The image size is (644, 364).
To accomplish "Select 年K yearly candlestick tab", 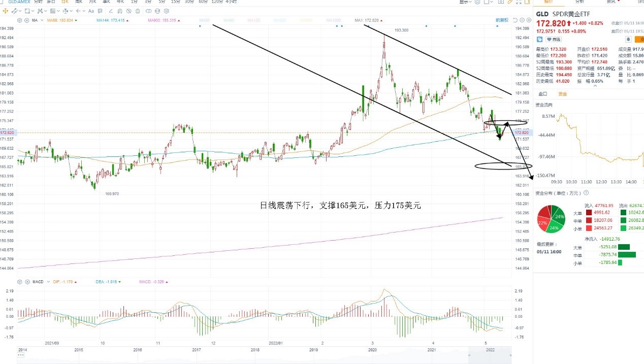I will click(x=120, y=2).
